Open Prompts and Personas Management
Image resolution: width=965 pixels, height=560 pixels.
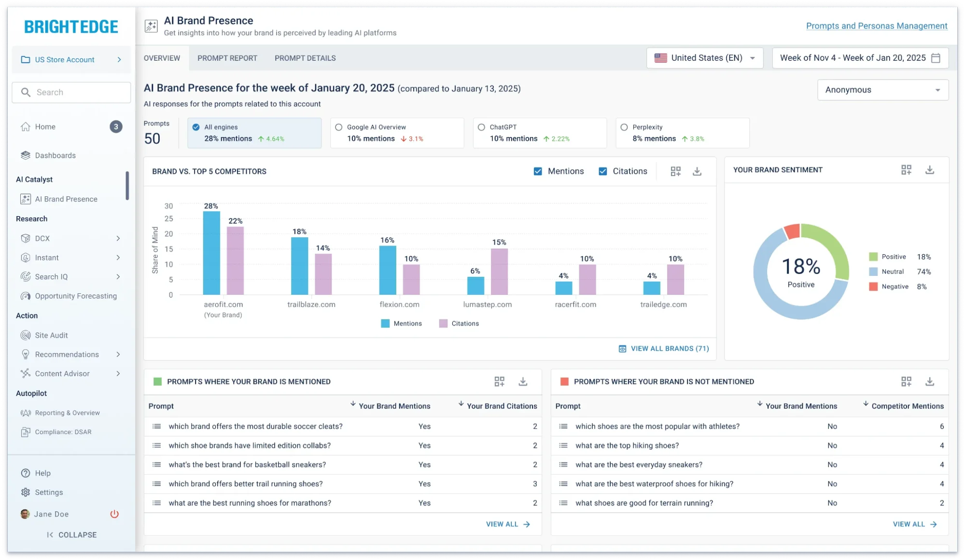coord(876,26)
